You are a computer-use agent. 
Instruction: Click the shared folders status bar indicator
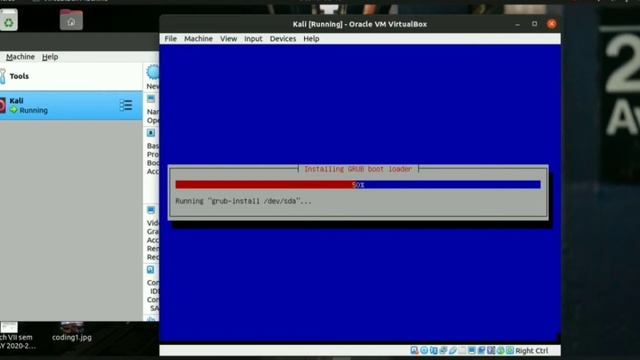click(462, 351)
